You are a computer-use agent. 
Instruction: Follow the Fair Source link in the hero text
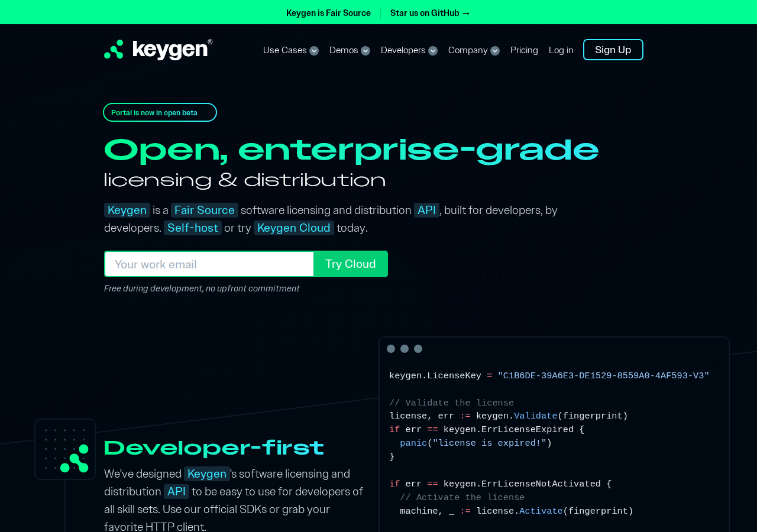[x=205, y=210]
